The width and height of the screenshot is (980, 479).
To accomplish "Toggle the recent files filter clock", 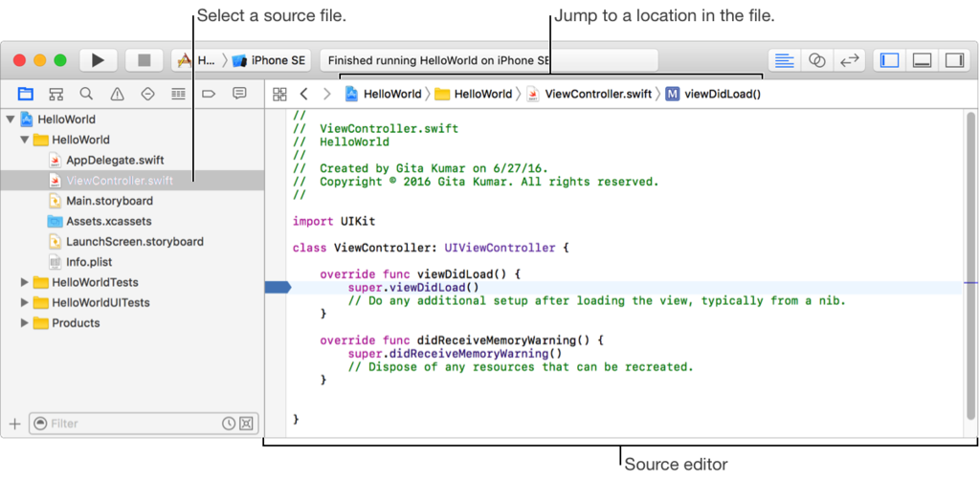I will pos(229,424).
